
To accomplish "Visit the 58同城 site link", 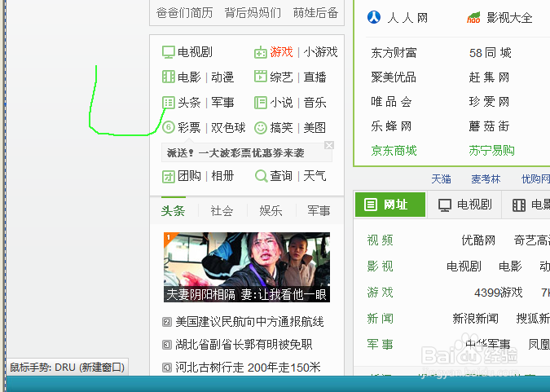I will (490, 53).
